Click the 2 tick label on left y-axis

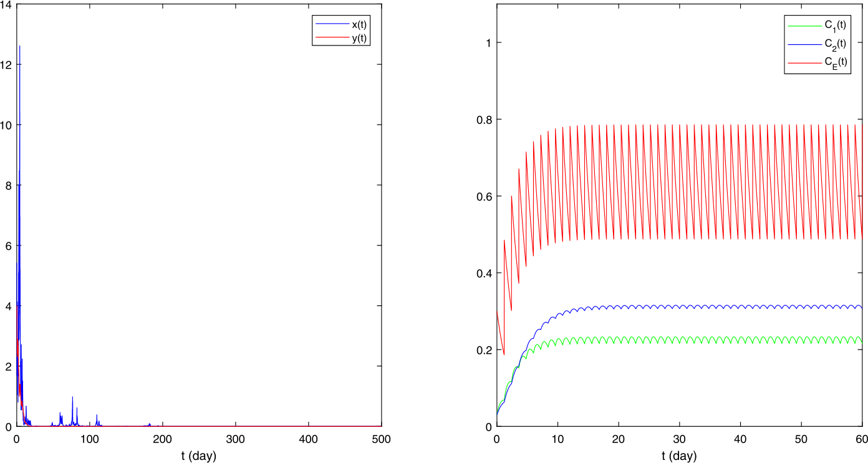point(9,366)
